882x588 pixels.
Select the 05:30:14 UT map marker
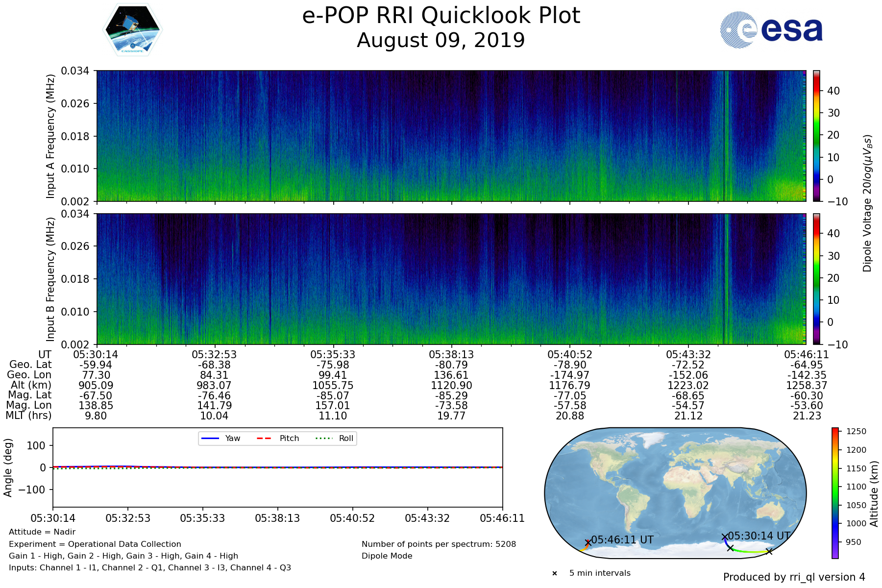[x=725, y=537]
